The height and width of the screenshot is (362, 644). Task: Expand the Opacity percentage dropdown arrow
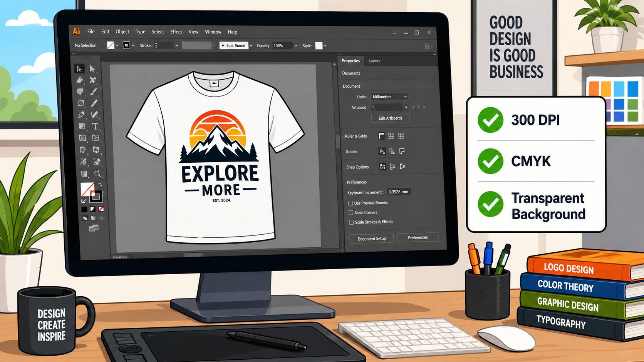(x=295, y=46)
